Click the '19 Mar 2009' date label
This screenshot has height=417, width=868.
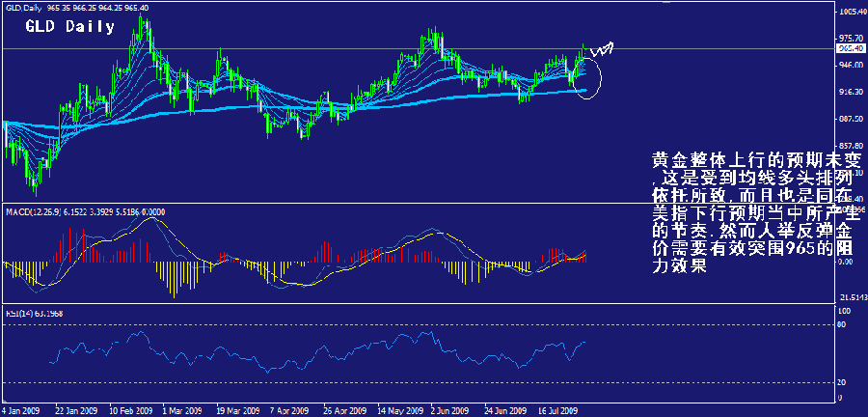[237, 411]
